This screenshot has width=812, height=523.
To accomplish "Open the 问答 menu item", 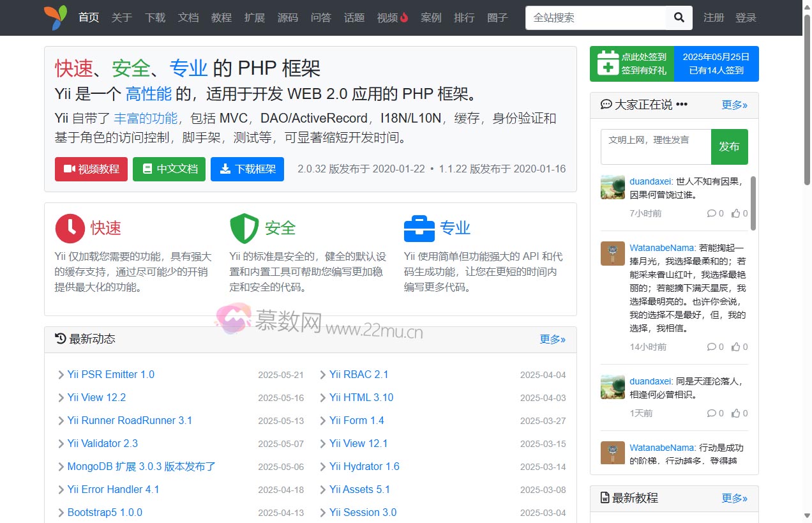I will pos(321,18).
